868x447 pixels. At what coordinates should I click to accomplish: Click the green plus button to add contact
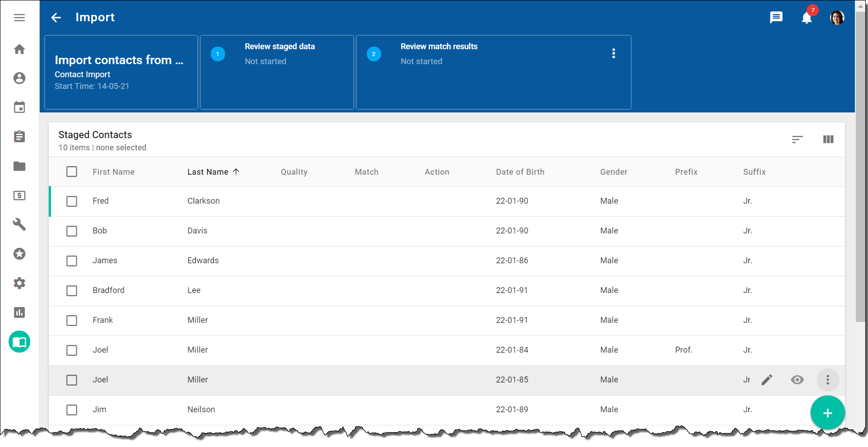point(828,412)
